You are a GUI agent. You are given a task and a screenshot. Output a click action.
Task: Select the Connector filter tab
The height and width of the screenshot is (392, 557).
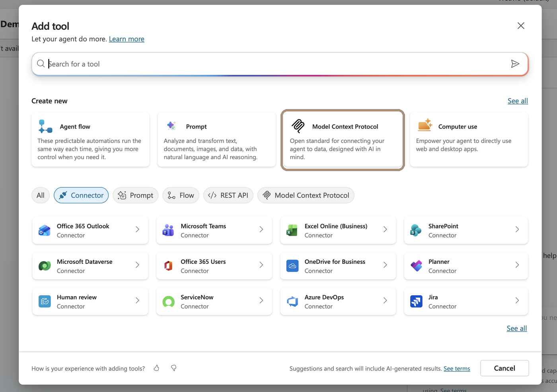coord(81,195)
